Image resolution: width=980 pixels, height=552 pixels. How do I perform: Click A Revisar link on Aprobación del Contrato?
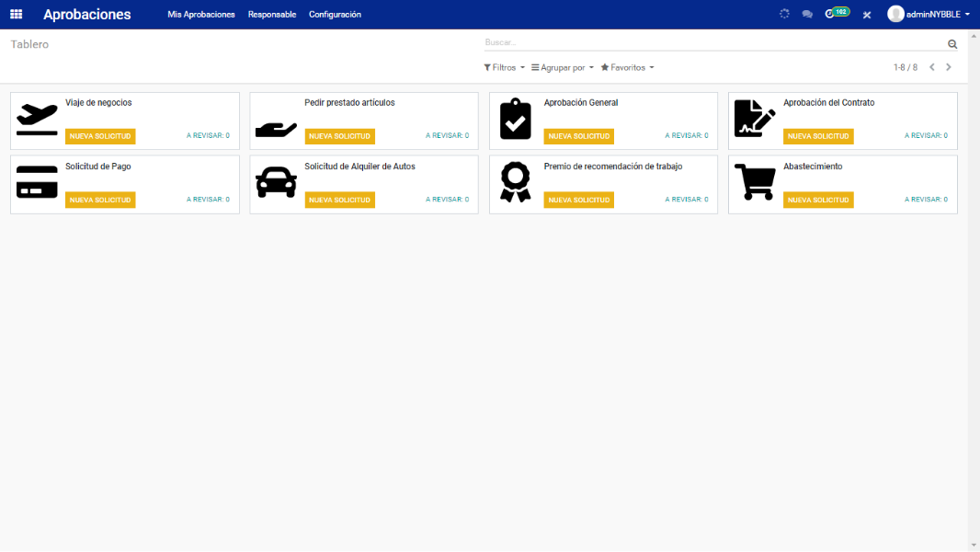926,136
